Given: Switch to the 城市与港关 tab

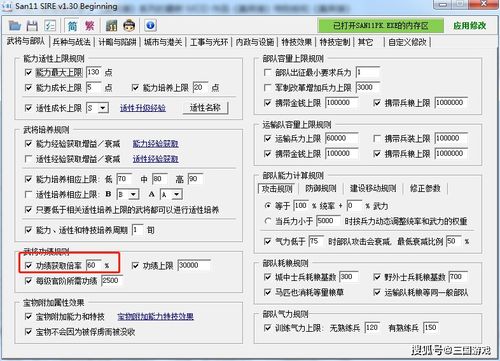Looking at the screenshot, I should (x=163, y=42).
